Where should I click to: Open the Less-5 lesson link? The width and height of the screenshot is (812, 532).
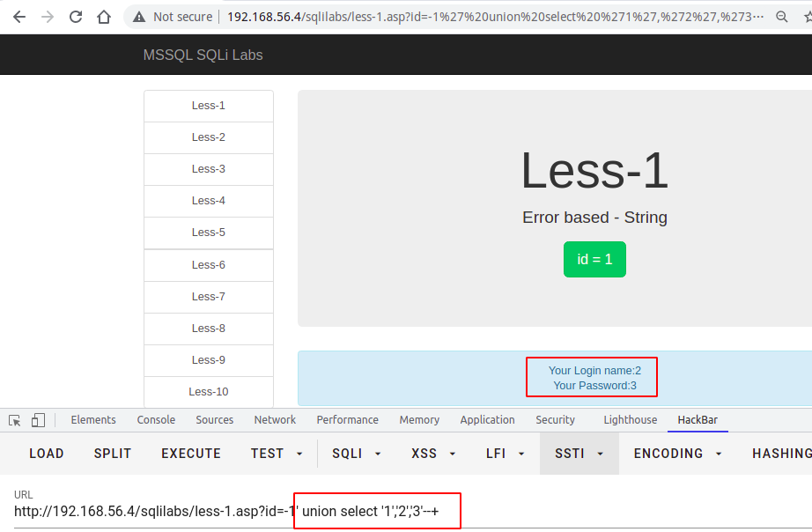click(x=209, y=233)
